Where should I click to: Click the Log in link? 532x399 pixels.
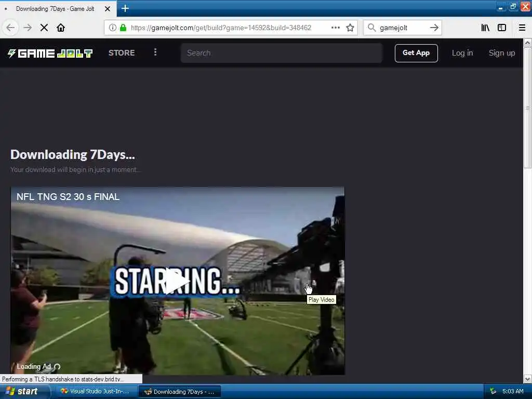tap(462, 53)
